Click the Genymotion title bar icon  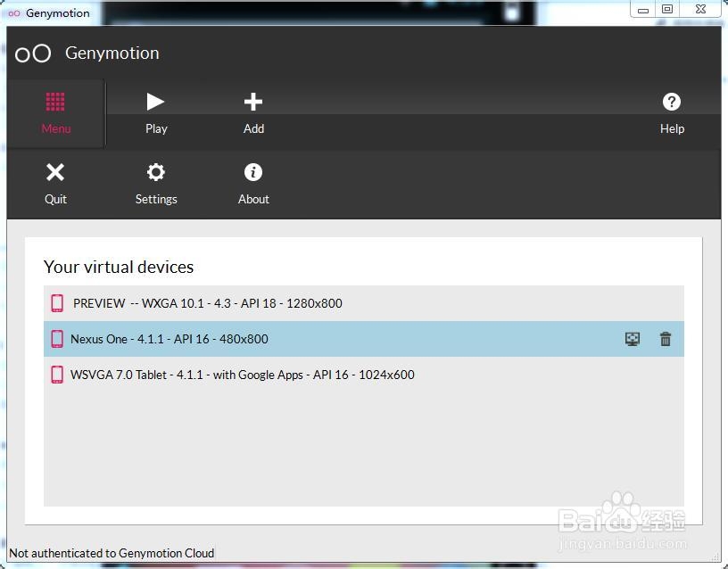point(14,13)
